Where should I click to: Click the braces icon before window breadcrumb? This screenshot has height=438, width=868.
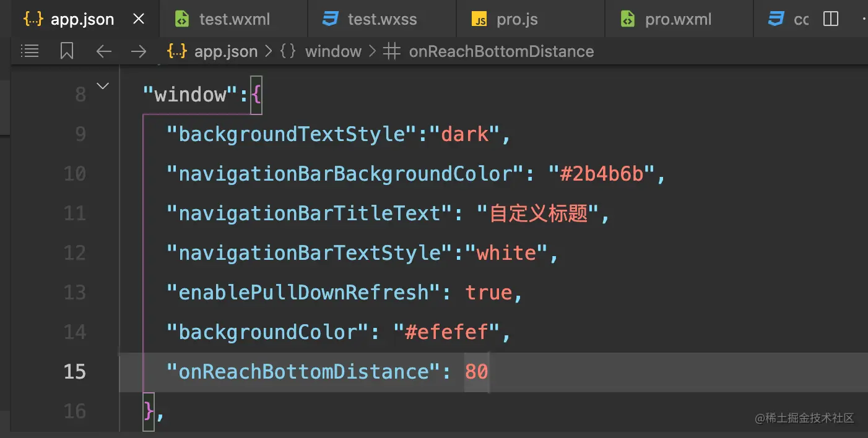tap(288, 51)
